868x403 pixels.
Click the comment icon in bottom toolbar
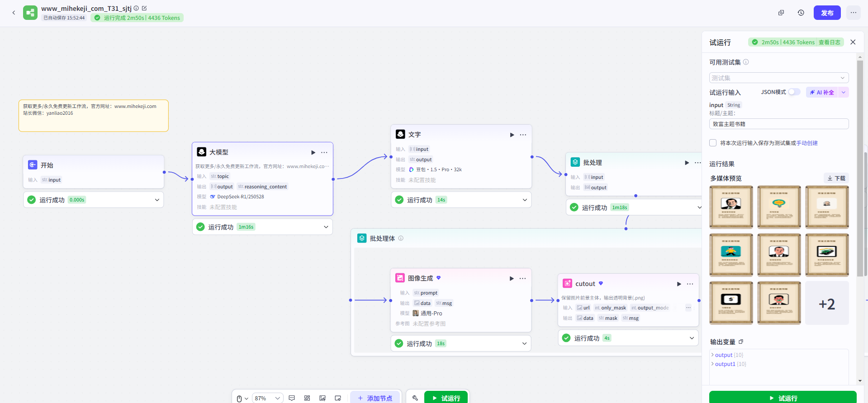coord(292,398)
